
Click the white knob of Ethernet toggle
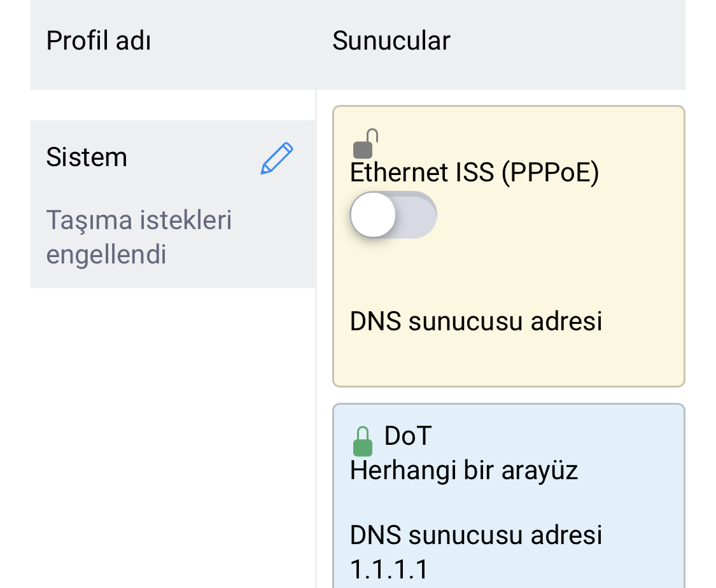(x=373, y=214)
